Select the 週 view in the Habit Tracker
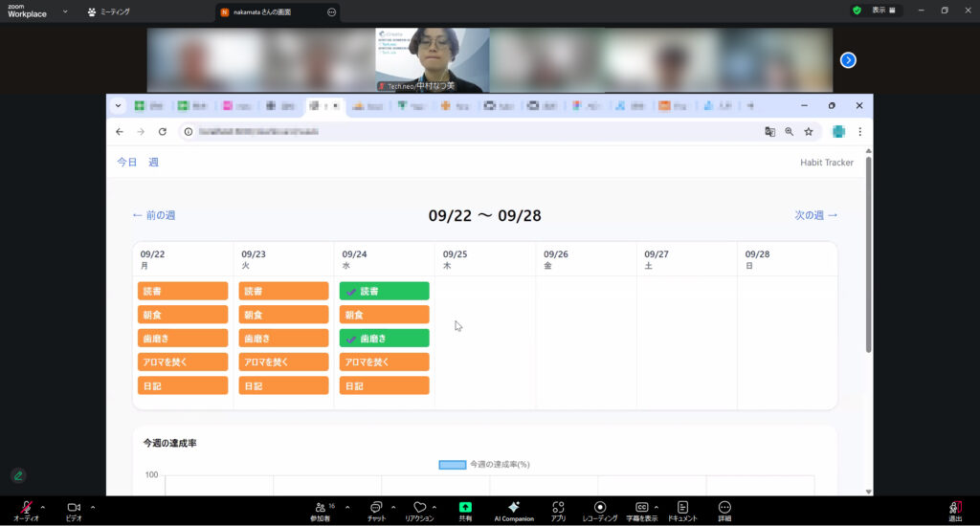 pyautogui.click(x=153, y=163)
